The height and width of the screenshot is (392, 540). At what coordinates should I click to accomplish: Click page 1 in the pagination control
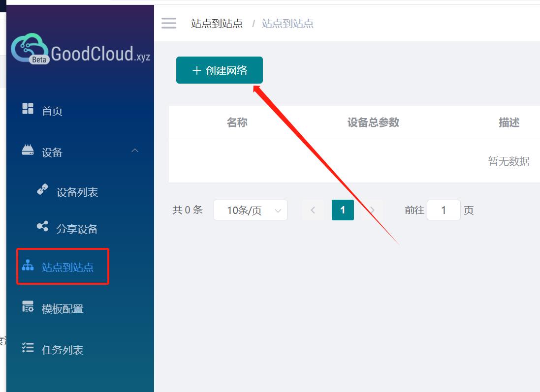[343, 210]
